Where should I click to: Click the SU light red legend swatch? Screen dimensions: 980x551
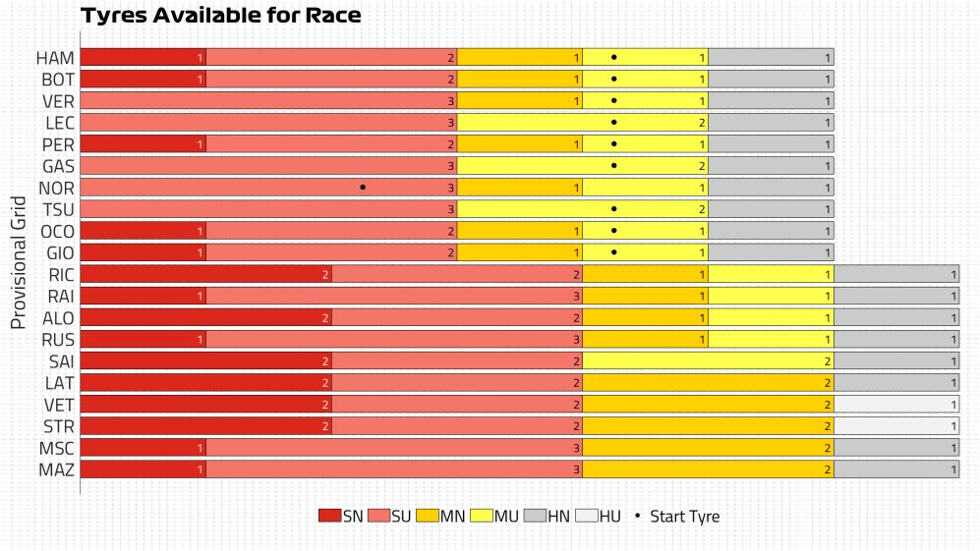(x=378, y=517)
